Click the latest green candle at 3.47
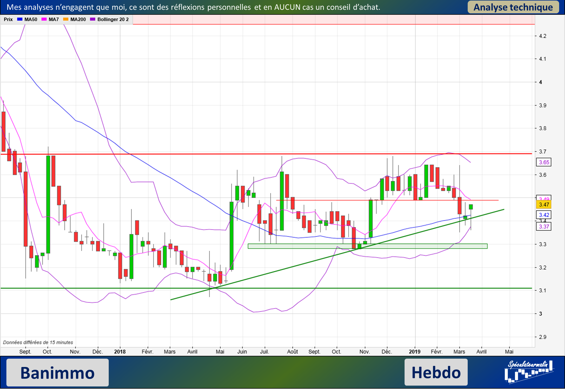The width and height of the screenshot is (565, 392). coord(471,207)
